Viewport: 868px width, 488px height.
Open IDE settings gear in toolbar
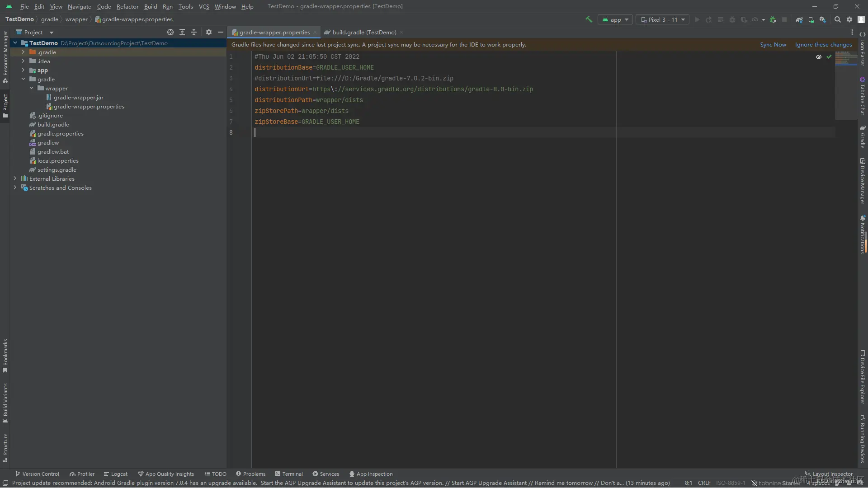tap(849, 19)
